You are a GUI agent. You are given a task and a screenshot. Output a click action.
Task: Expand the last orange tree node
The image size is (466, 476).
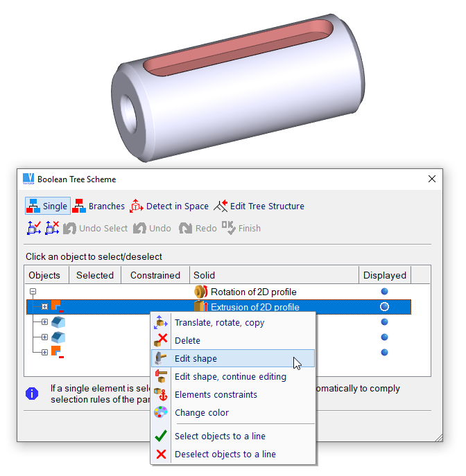44,353
